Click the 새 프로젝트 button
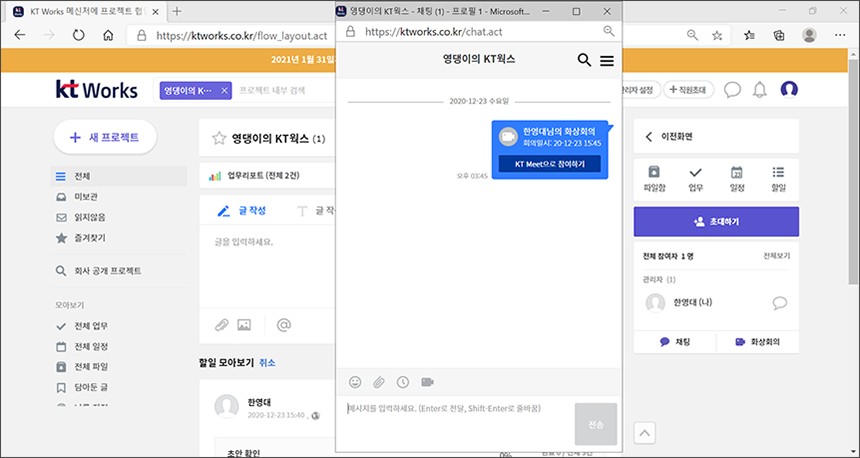860x458 pixels. click(x=105, y=137)
